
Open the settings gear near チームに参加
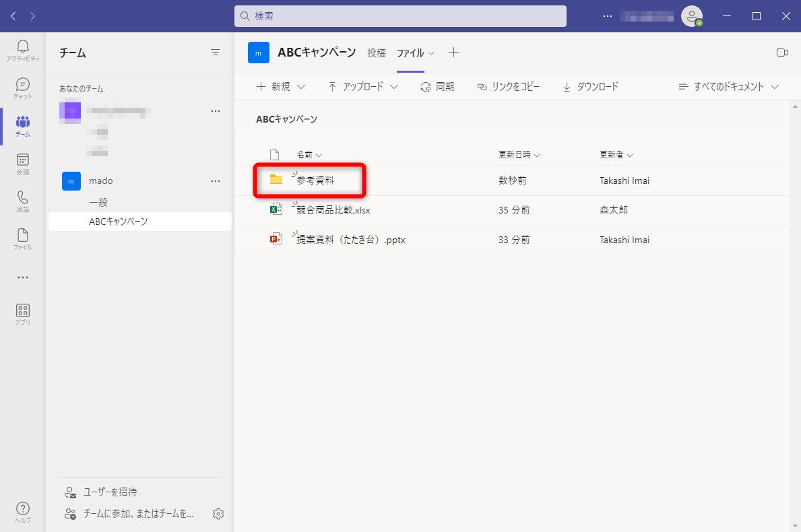click(x=218, y=513)
